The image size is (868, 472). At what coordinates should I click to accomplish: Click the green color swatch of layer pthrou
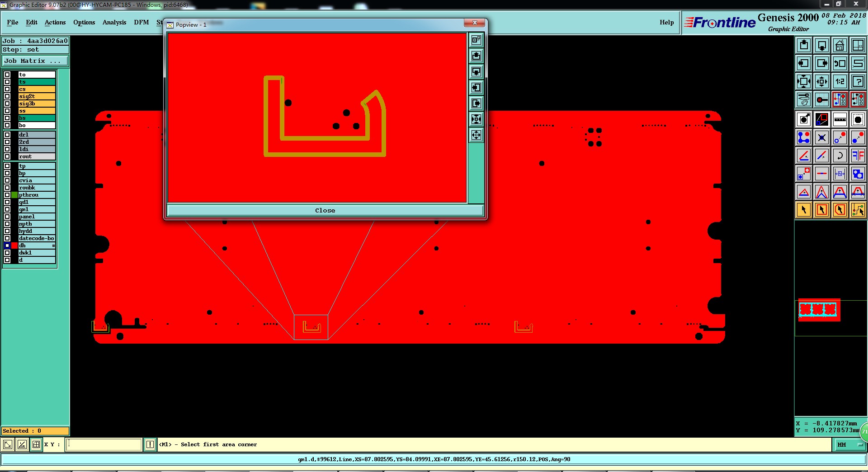[14, 195]
